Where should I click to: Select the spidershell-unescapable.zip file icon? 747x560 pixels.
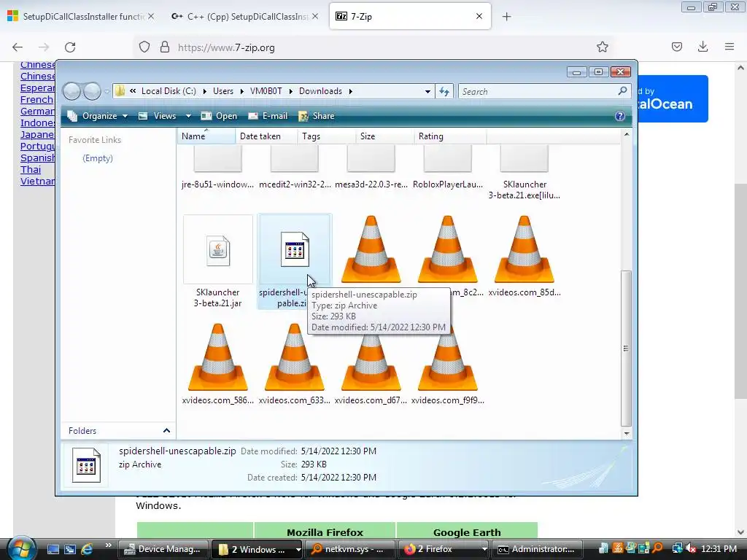click(295, 249)
